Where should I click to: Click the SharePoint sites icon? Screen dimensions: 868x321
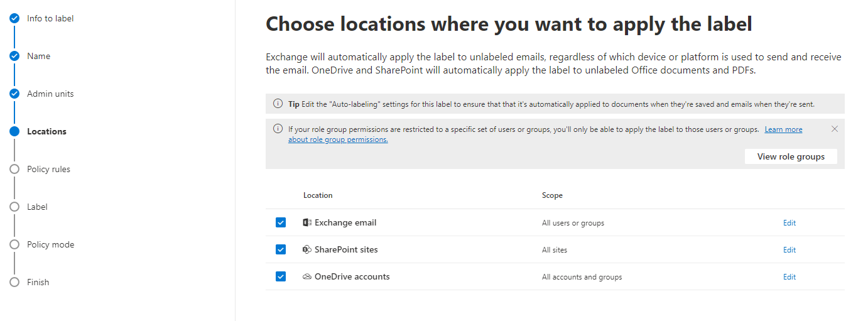[307, 249]
